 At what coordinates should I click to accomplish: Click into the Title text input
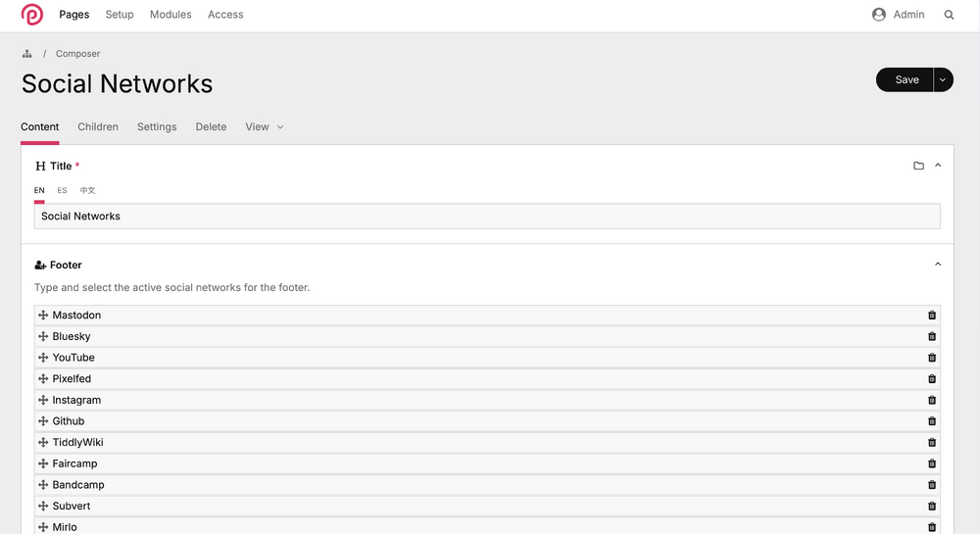[487, 217]
